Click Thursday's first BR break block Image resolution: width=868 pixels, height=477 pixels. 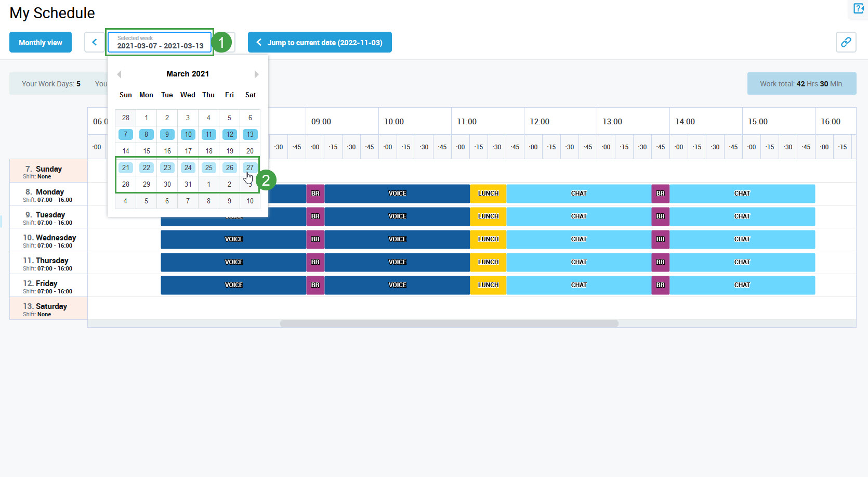315,262
